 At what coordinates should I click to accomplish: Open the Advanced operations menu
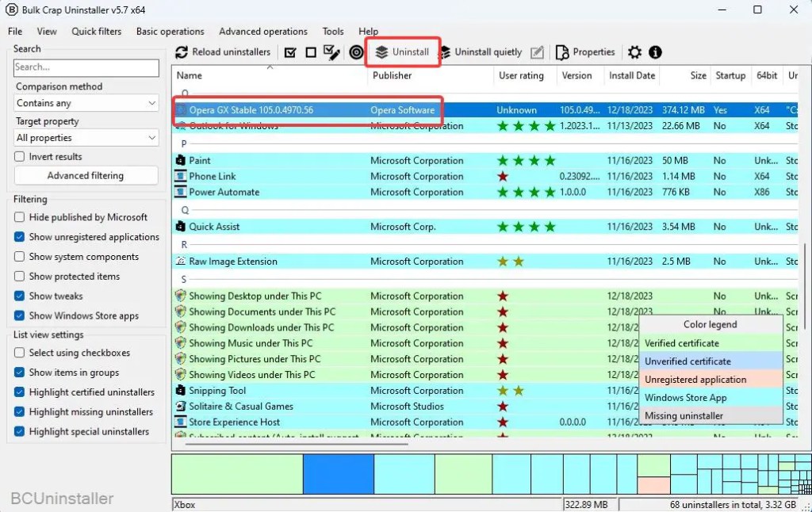(263, 31)
